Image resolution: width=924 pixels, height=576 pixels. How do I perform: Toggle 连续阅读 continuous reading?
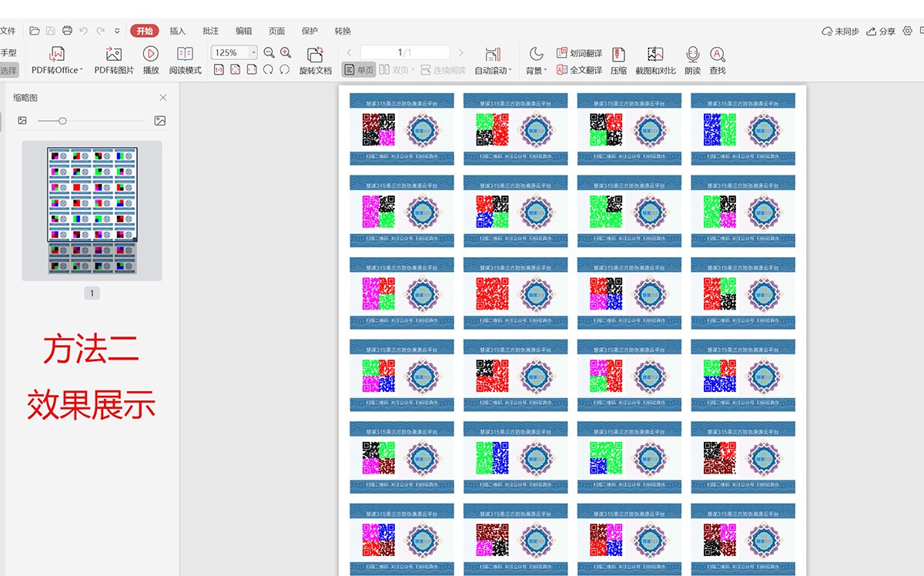click(444, 70)
